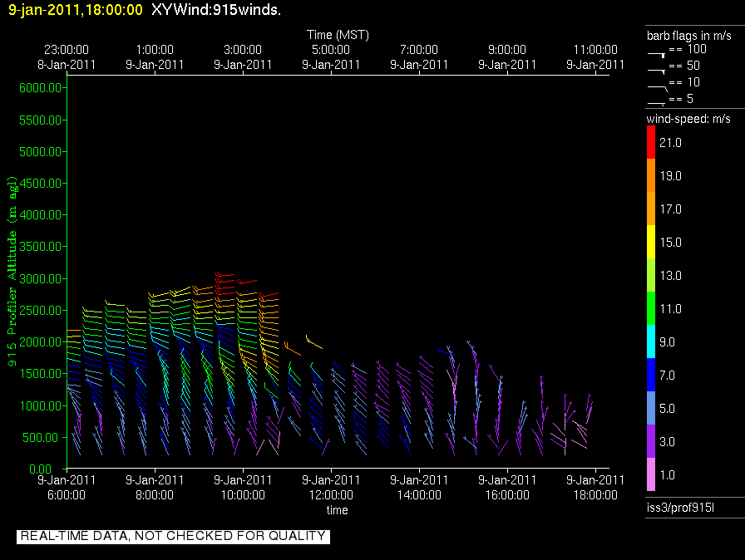The image size is (745, 560).
Task: Click the XYWind:915winds plot title
Action: click(216, 10)
